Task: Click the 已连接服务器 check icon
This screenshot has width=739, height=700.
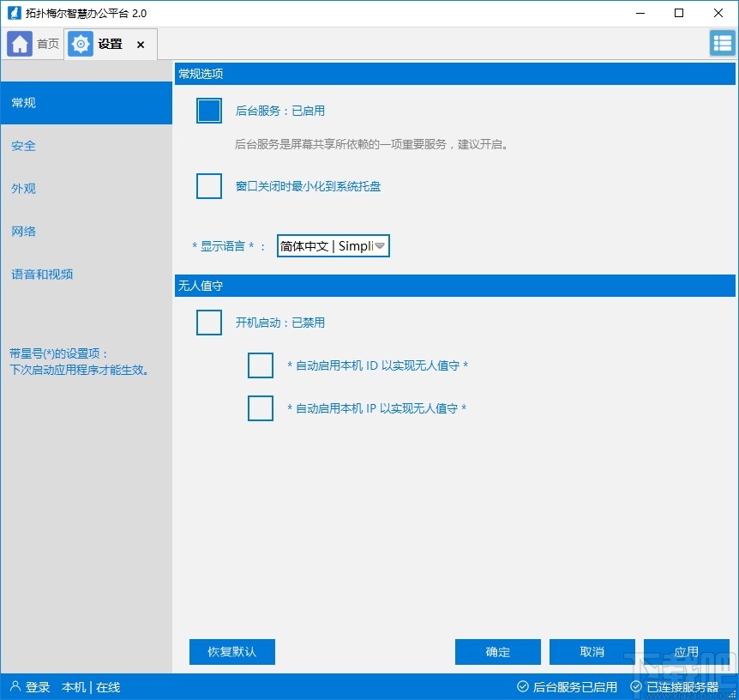Action: coord(636,686)
